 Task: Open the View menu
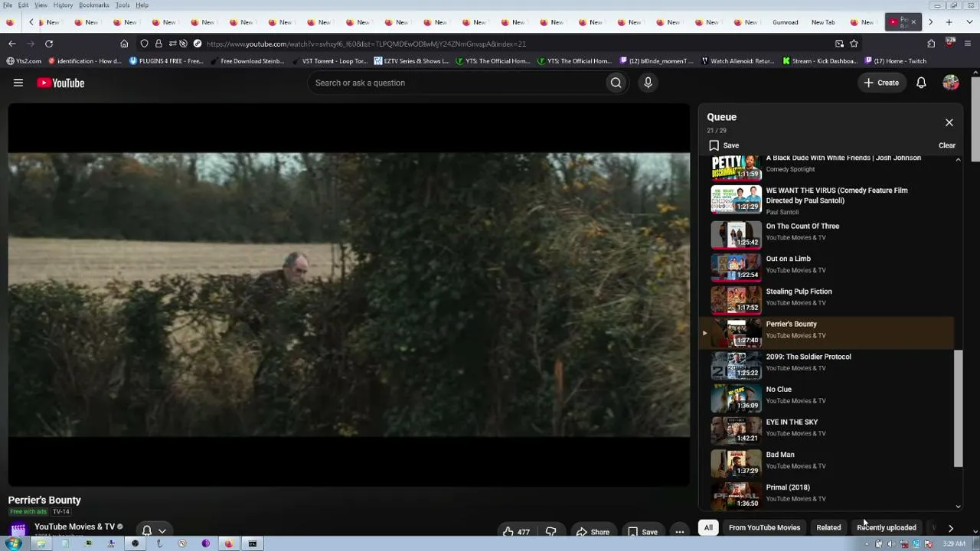41,5
